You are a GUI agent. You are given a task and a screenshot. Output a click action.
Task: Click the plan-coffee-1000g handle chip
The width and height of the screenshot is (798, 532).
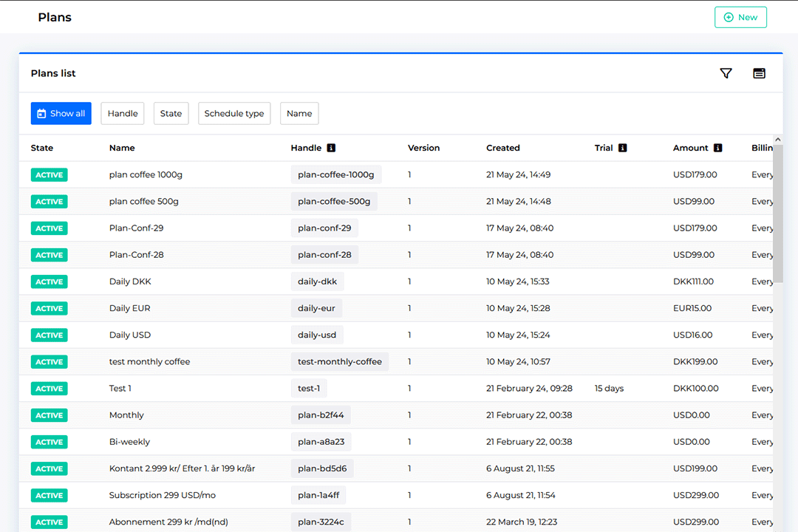336,174
